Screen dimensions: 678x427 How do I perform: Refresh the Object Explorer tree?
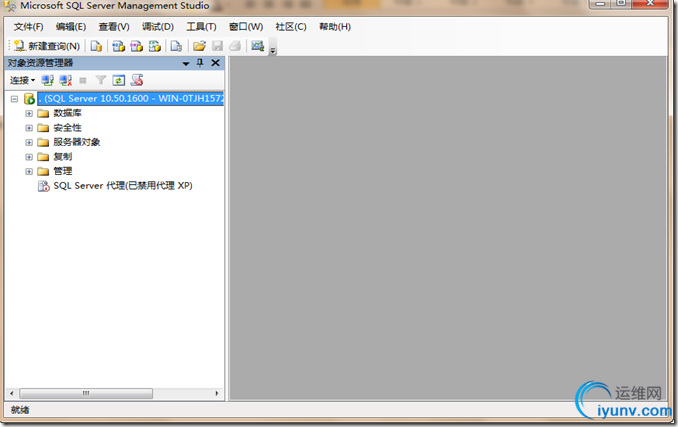118,80
